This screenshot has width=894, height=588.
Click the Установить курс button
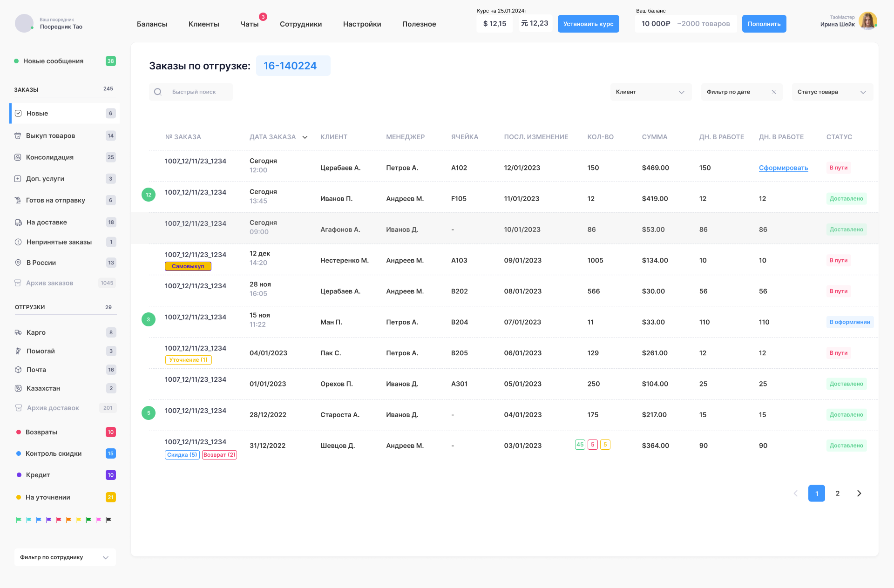[588, 24]
